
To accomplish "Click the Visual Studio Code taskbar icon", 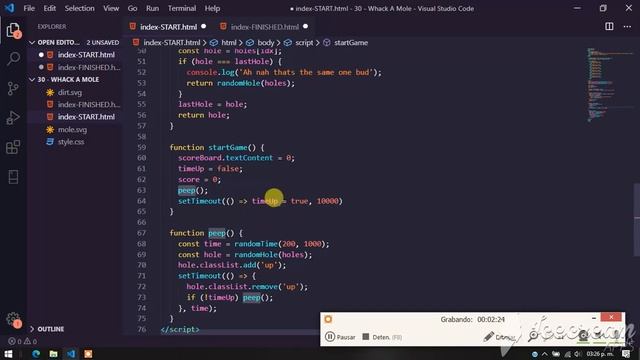I will 71,353.
